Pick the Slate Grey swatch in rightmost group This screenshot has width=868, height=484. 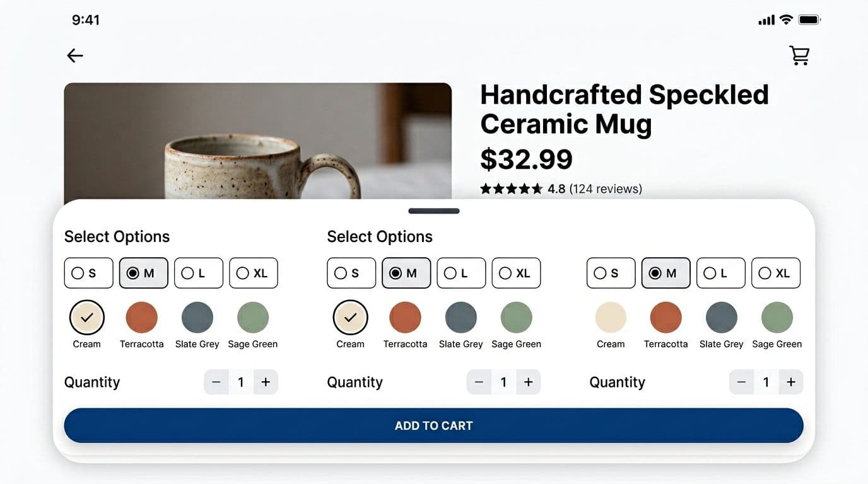[x=721, y=318]
